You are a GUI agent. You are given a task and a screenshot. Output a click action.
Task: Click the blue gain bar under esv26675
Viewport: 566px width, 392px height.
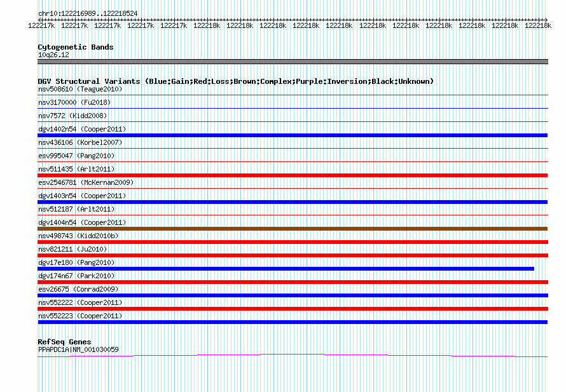(293, 295)
